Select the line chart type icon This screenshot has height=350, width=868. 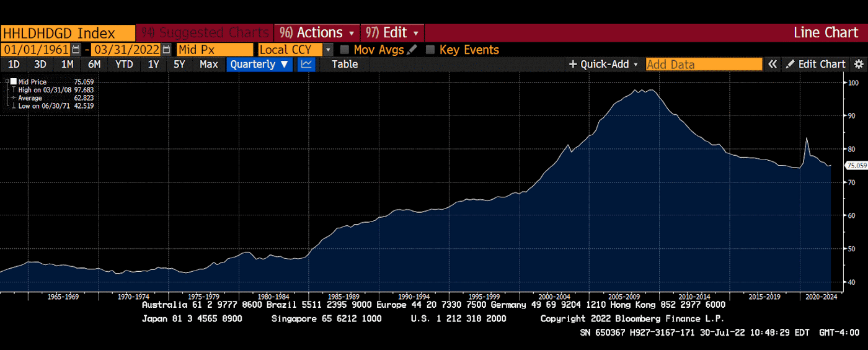[306, 64]
